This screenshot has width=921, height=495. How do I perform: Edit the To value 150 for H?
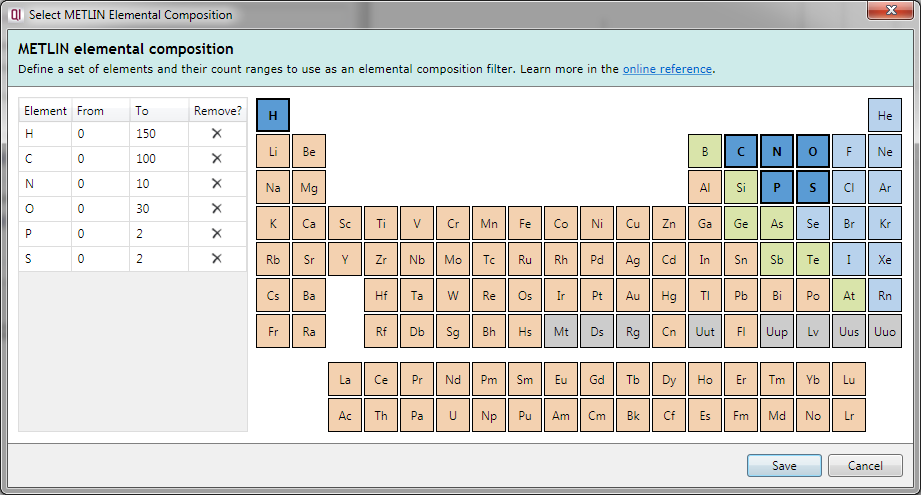click(x=159, y=134)
